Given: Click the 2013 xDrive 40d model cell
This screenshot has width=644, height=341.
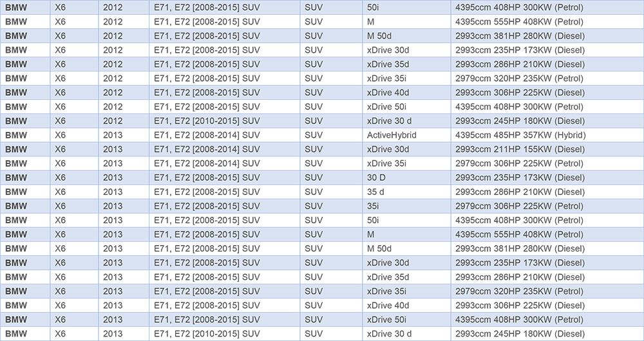Looking at the screenshot, I should (388, 305).
